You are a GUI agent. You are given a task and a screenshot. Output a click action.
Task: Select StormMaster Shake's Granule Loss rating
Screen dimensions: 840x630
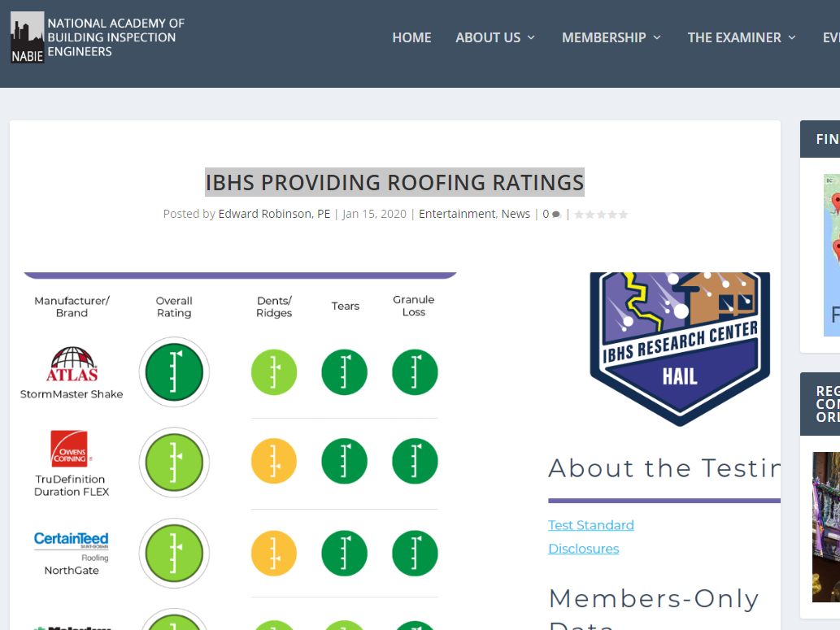(415, 371)
